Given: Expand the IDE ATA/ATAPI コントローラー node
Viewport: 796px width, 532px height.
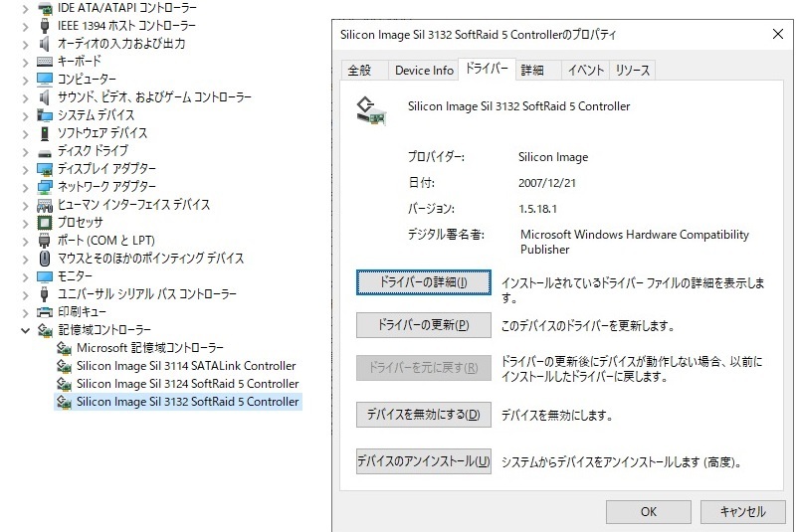Looking at the screenshot, I should coord(26,9).
